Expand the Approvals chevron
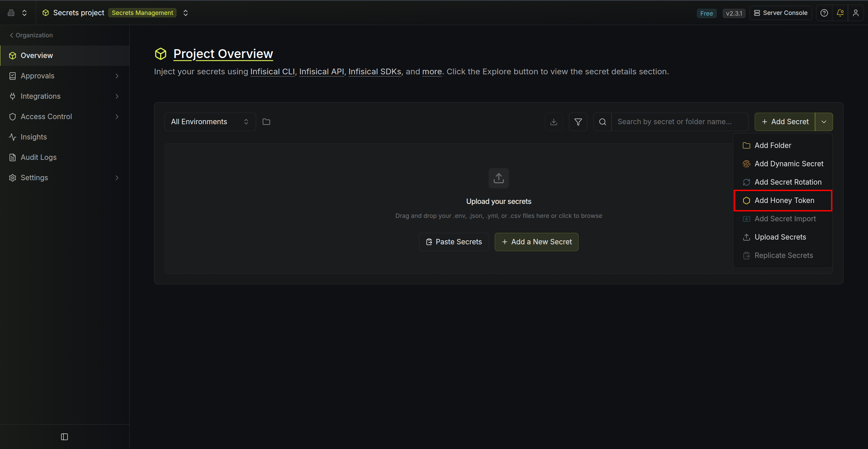This screenshot has width=868, height=449. 117,76
